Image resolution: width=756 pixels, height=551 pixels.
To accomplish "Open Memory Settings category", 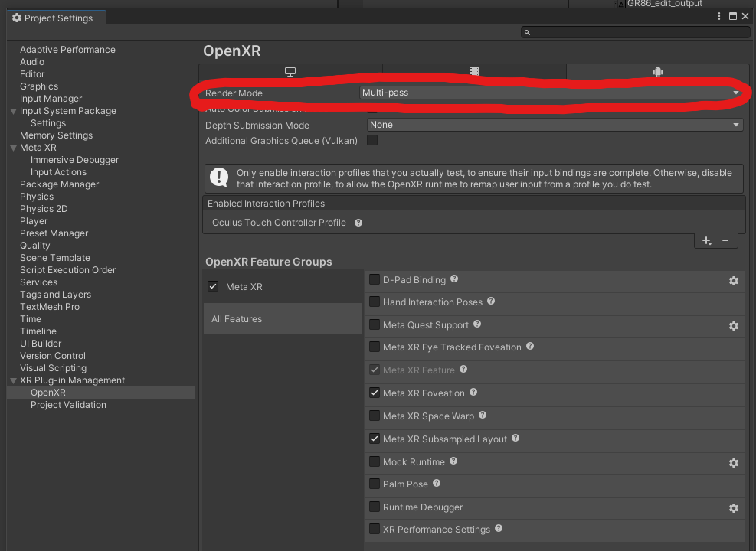I will pyautogui.click(x=57, y=135).
